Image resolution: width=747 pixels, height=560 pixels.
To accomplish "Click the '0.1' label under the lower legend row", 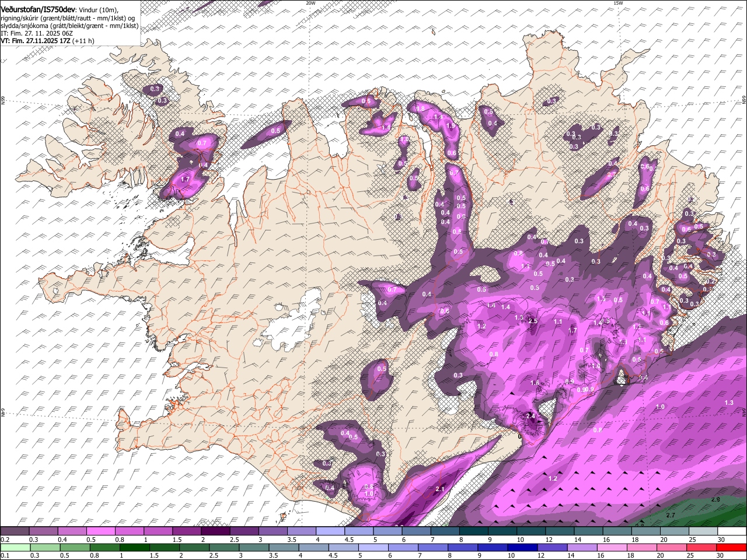I will [x=5, y=555].
